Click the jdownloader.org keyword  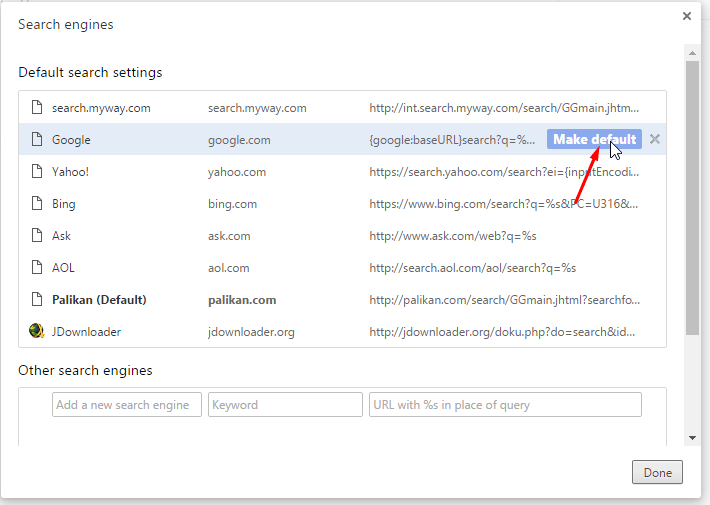pos(251,332)
